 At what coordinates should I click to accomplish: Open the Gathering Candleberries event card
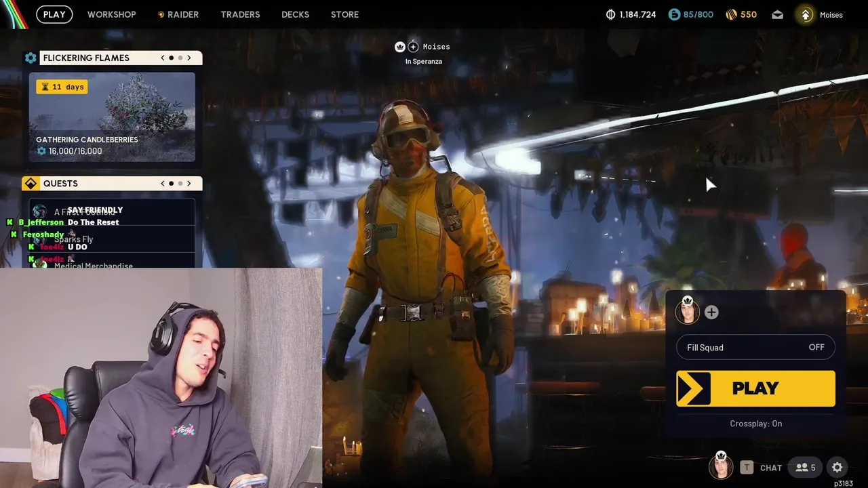click(112, 117)
